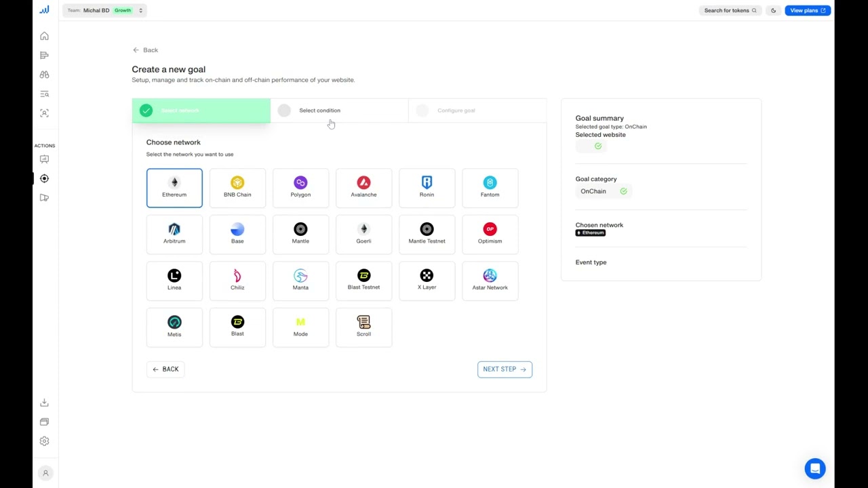Pick the Goerli network

pos(363,234)
